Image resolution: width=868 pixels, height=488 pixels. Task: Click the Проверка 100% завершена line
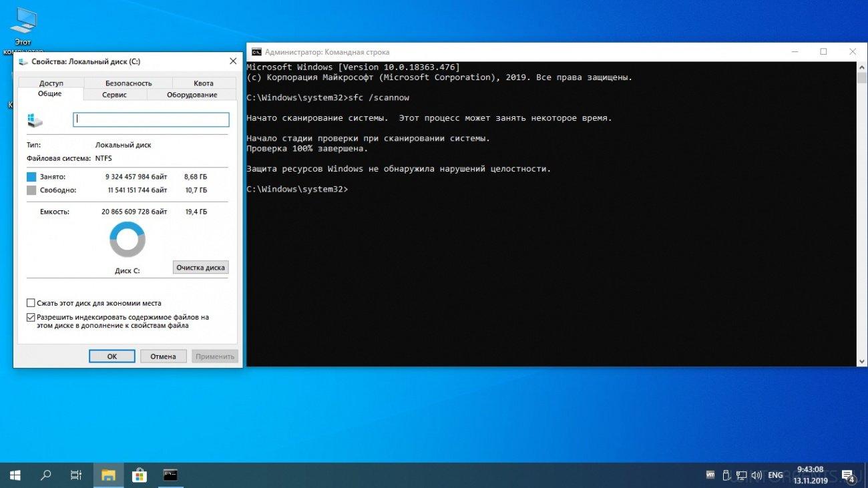(307, 148)
